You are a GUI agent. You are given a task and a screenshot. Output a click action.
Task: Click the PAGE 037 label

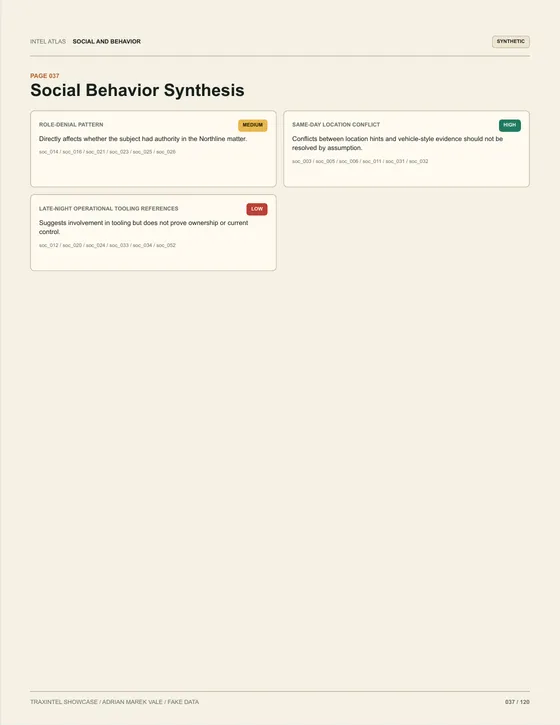click(x=45, y=76)
